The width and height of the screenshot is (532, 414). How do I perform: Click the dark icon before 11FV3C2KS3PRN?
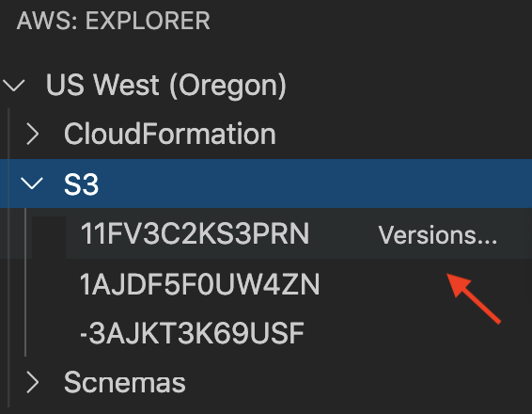point(49,237)
